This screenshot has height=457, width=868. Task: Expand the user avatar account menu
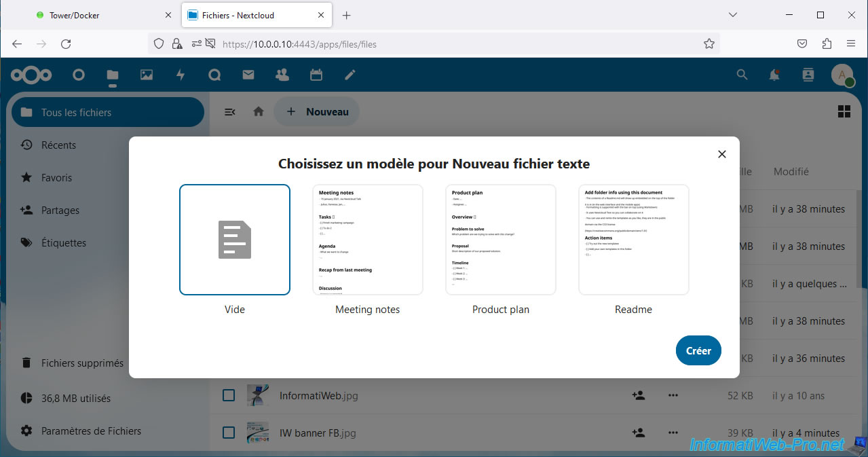point(842,75)
